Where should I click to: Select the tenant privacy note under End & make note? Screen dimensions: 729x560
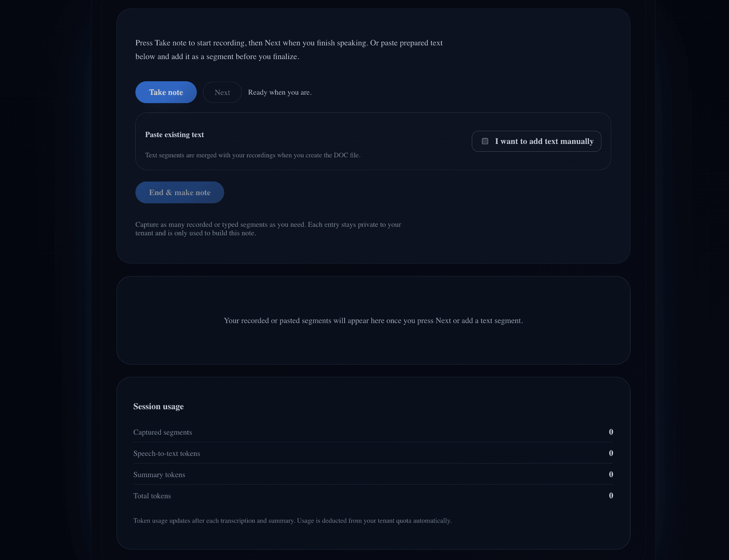[x=268, y=229]
